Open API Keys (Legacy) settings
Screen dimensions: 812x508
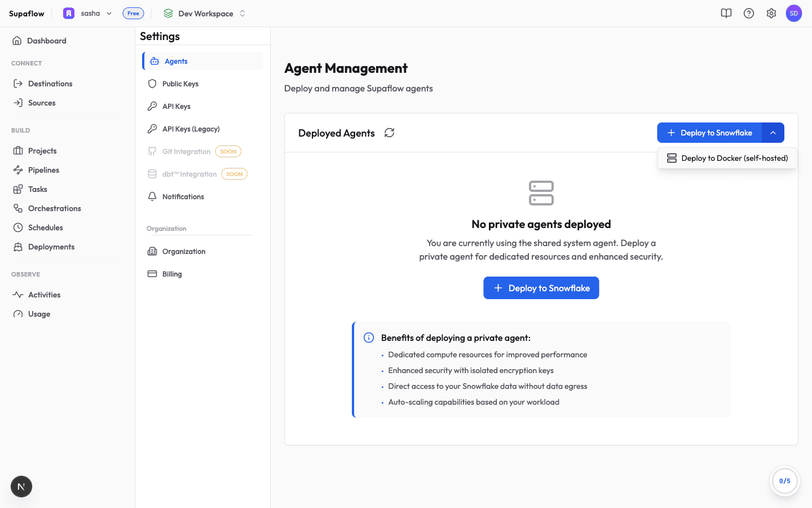(203, 129)
